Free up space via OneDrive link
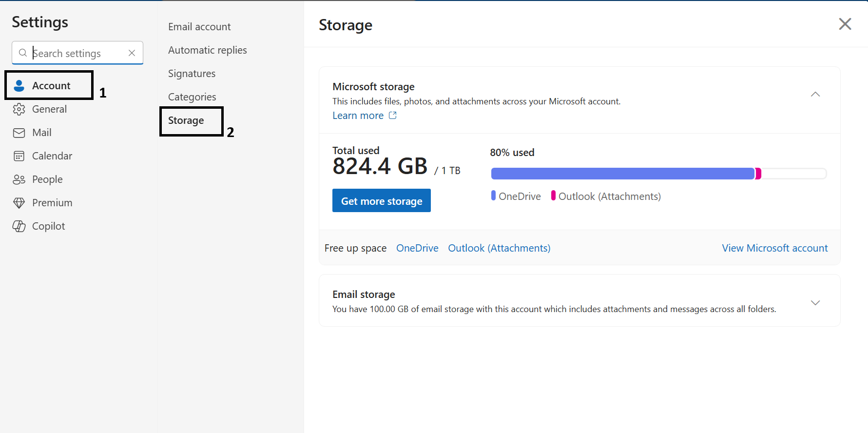The width and height of the screenshot is (868, 433). tap(417, 248)
